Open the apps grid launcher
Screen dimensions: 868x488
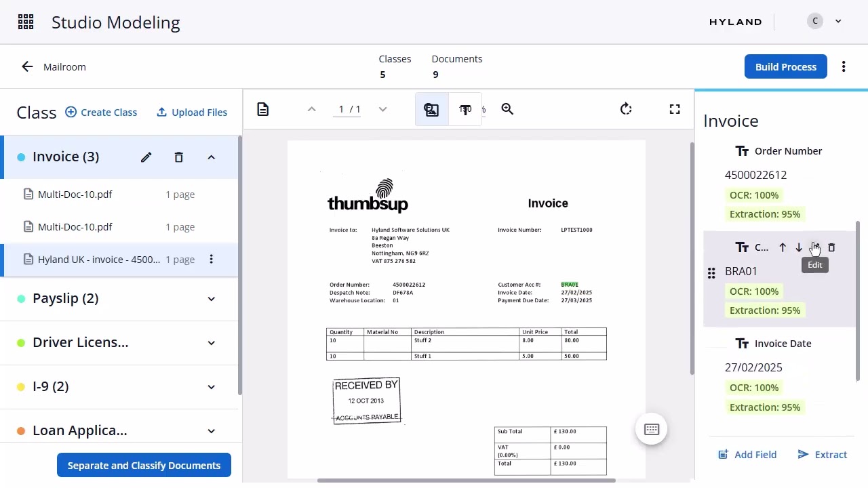tap(26, 22)
